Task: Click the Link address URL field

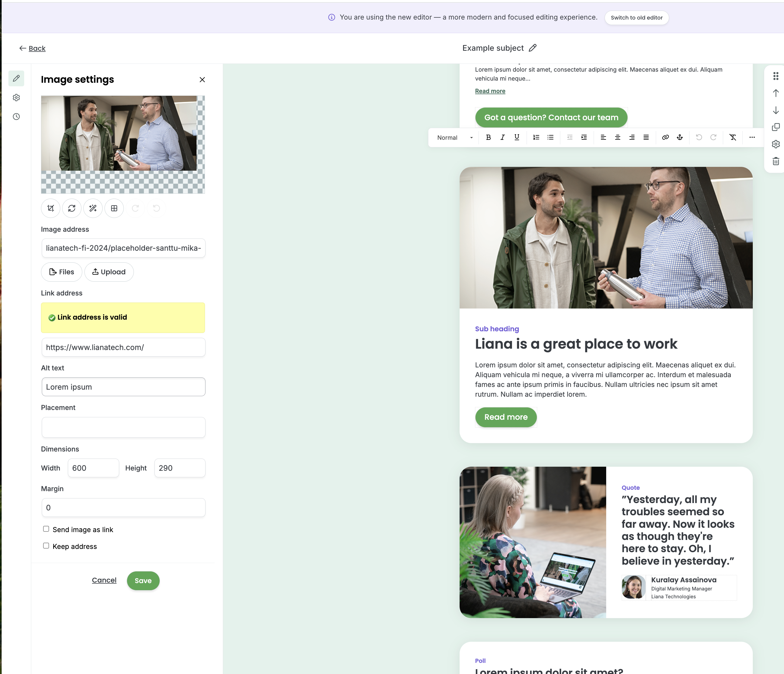Action: tap(123, 347)
